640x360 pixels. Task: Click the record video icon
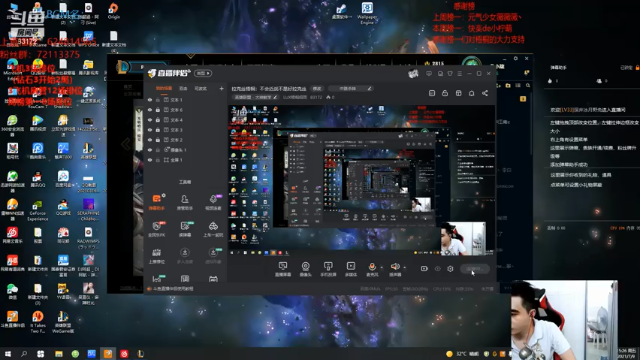[424, 269]
